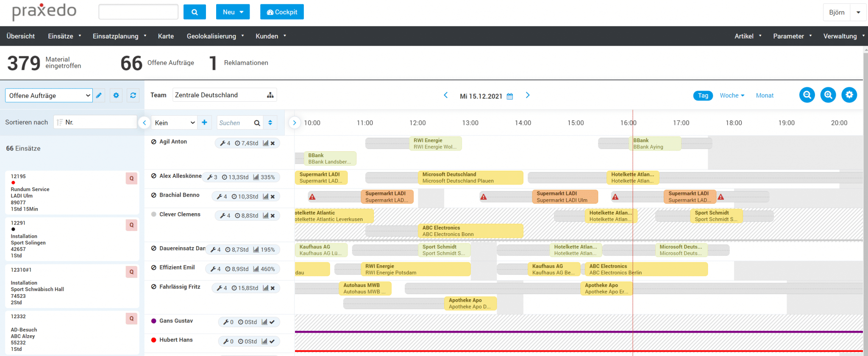Zoom out the timeline
868x356 pixels.
point(807,95)
